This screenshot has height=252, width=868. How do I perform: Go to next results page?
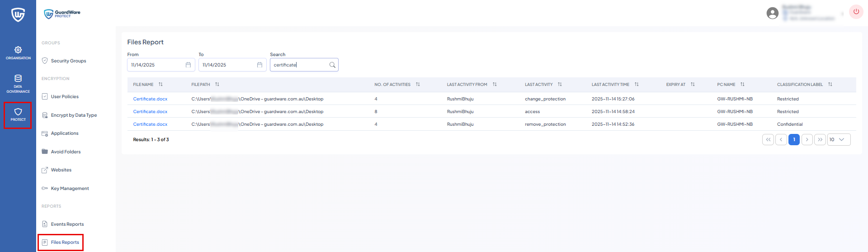[807, 140]
